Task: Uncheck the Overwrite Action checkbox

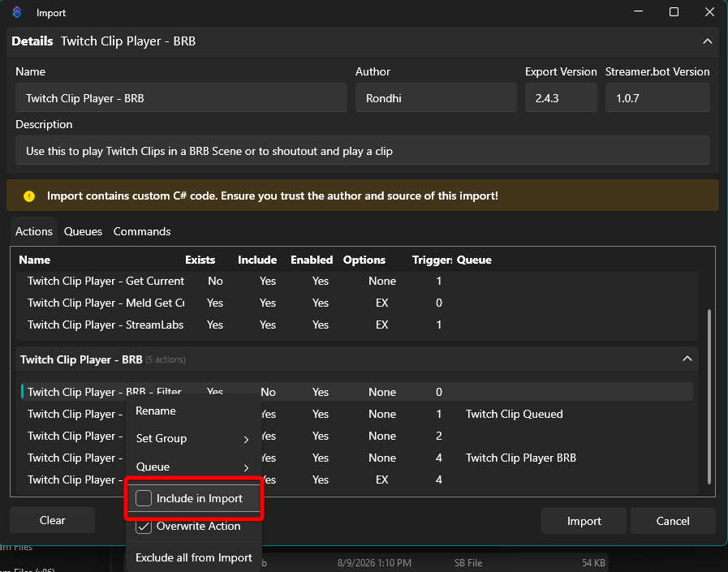Action: tap(144, 527)
